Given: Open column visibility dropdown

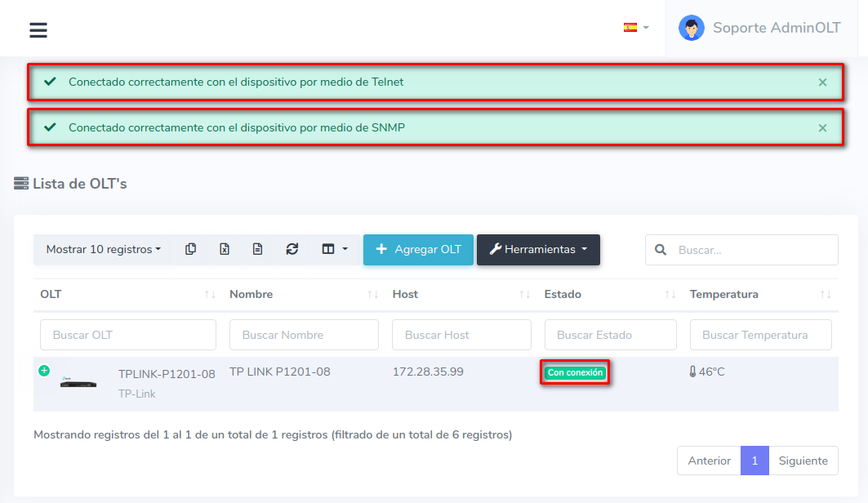Looking at the screenshot, I should coord(334,249).
